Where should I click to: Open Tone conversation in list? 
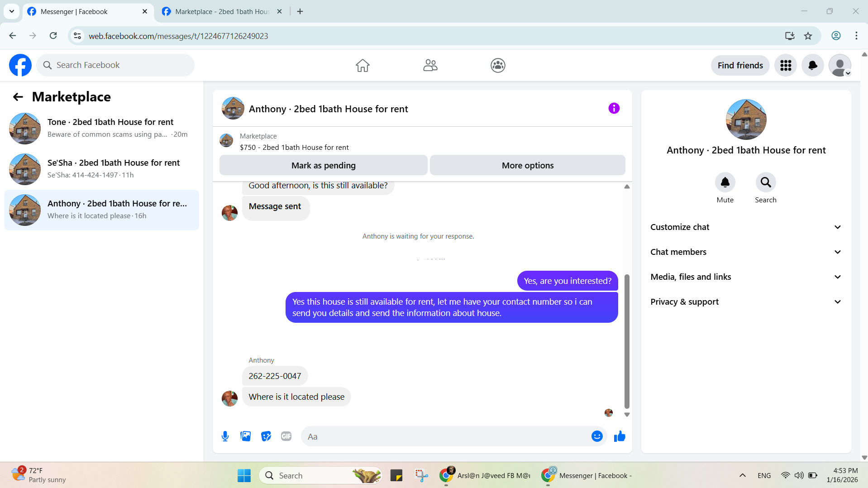coord(102,128)
